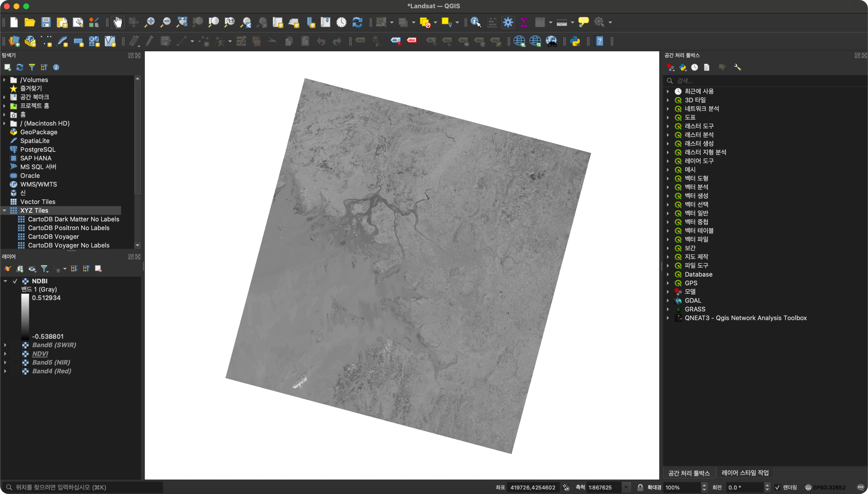Click the Statistical Summary sigma icon
Viewport: 868px width, 494px height.
coord(524,22)
